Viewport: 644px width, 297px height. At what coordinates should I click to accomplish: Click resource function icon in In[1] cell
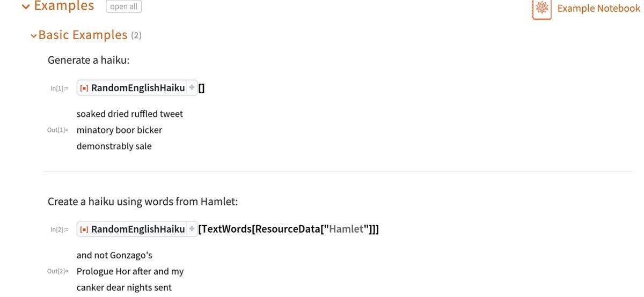point(84,88)
